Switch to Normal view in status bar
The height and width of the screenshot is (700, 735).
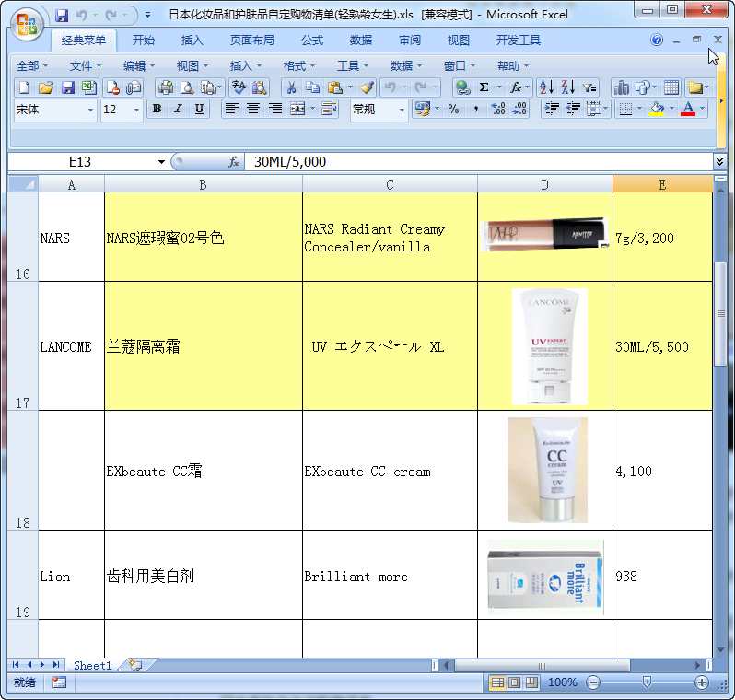tap(496, 682)
